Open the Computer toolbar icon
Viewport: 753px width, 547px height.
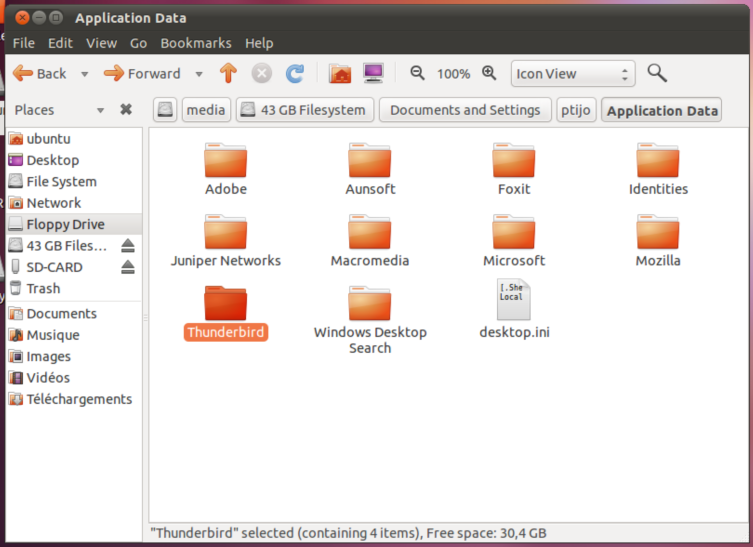pos(373,73)
